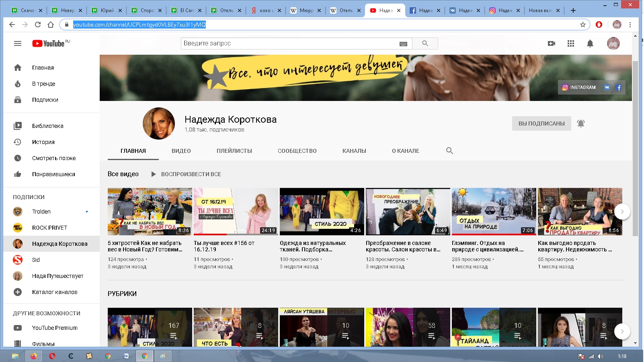The width and height of the screenshot is (644, 362).
Task: Open the YouTube apps grid
Action: [571, 43]
